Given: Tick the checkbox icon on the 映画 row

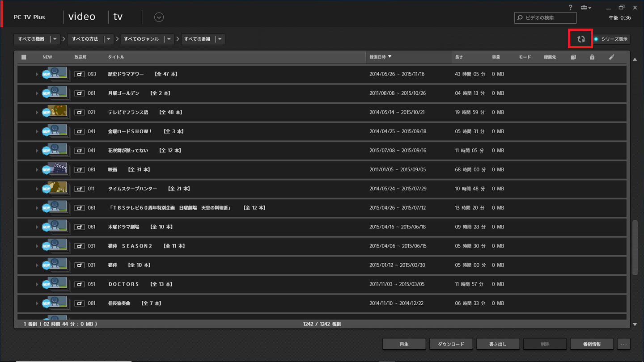Looking at the screenshot, I should pos(79,169).
